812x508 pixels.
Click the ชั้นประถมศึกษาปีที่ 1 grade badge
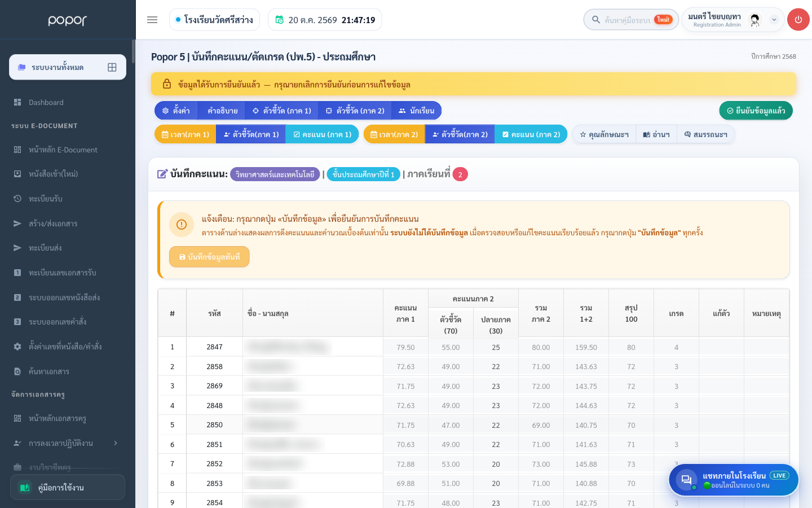coord(364,174)
